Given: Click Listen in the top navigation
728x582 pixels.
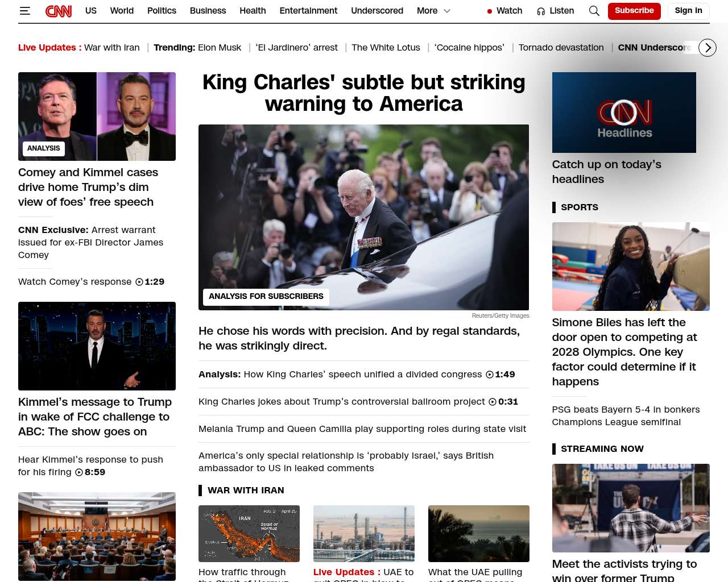Looking at the screenshot, I should click(x=562, y=11).
